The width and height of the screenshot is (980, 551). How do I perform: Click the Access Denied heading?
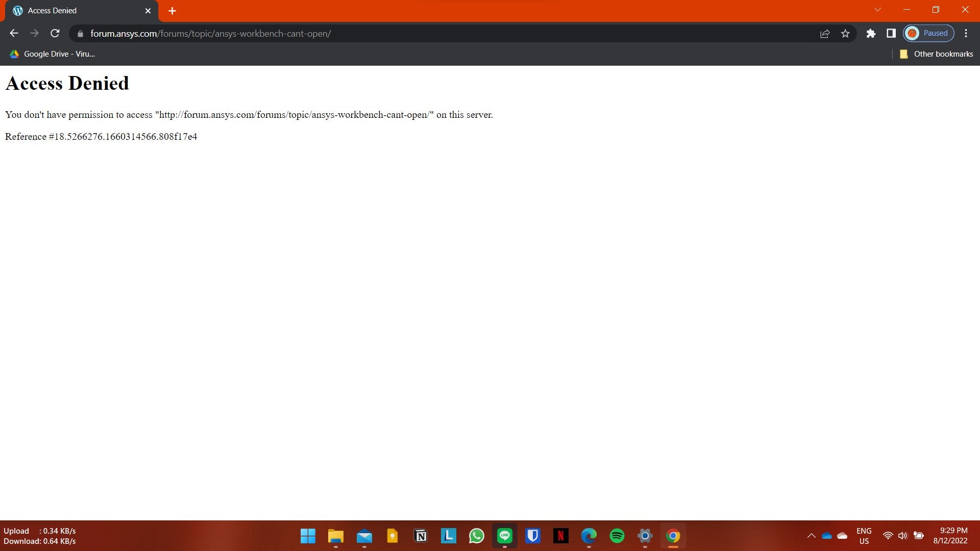pos(67,83)
